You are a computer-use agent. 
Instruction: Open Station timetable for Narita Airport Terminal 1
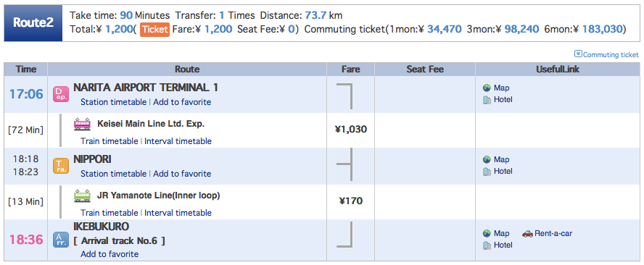(113, 102)
